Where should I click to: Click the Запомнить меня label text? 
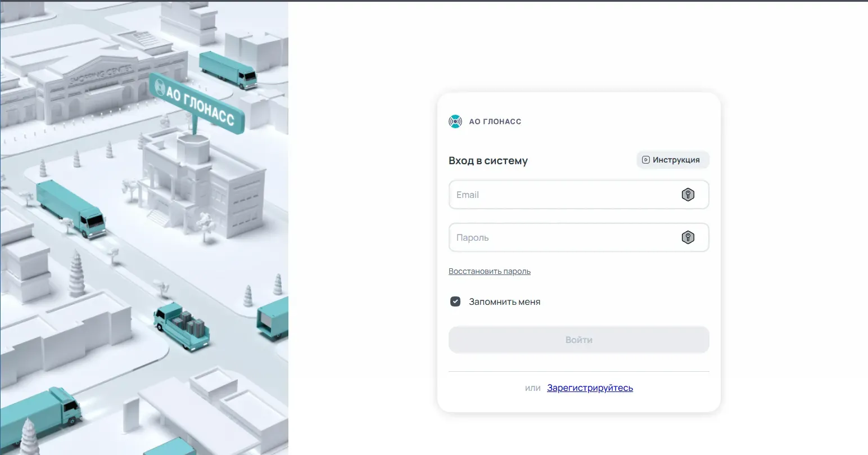tap(505, 302)
